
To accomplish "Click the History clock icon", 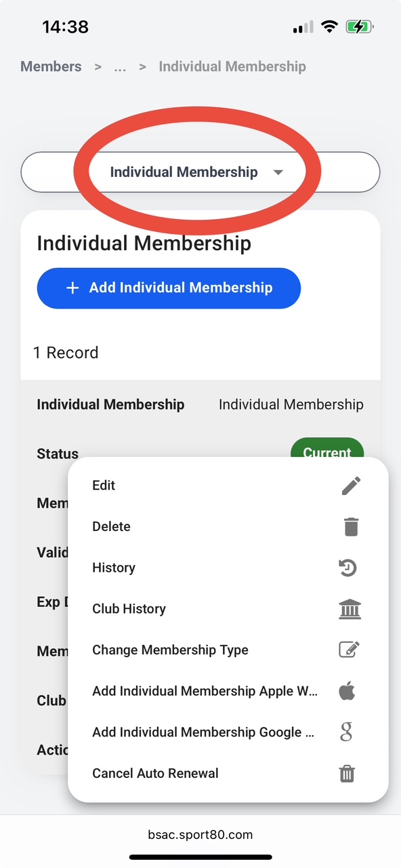I will 347,568.
